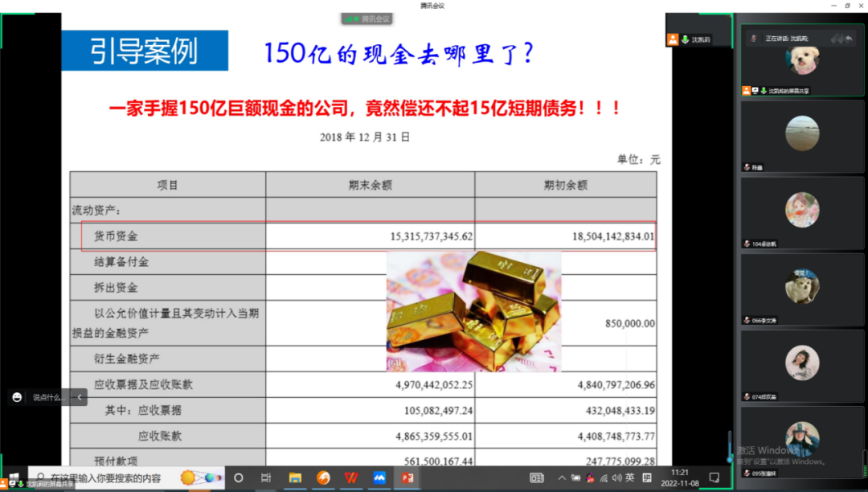Click the muted mic icon beside 正在讲话
The image size is (868, 492).
[753, 39]
